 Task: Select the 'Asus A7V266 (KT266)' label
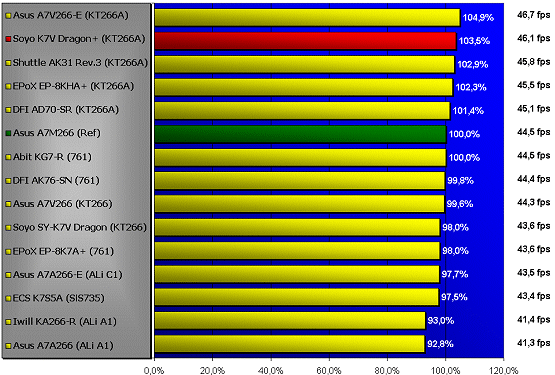point(63,204)
